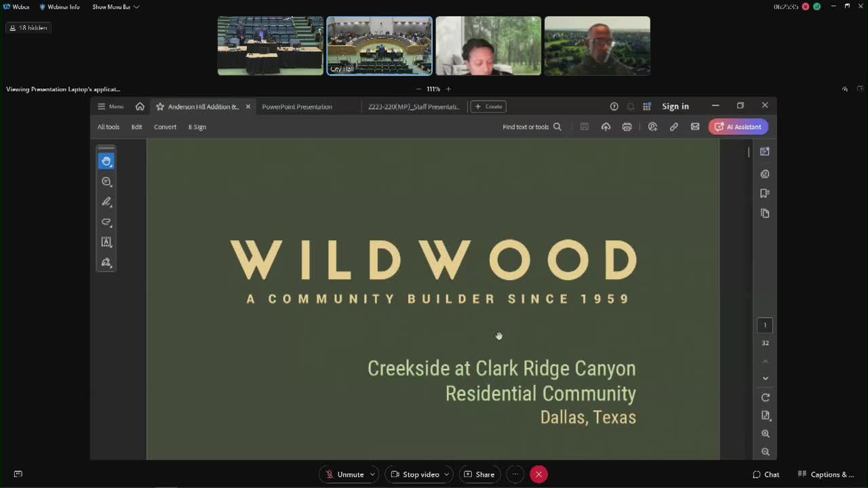Stop video in Webex
This screenshot has height=488, width=868.
[414, 474]
